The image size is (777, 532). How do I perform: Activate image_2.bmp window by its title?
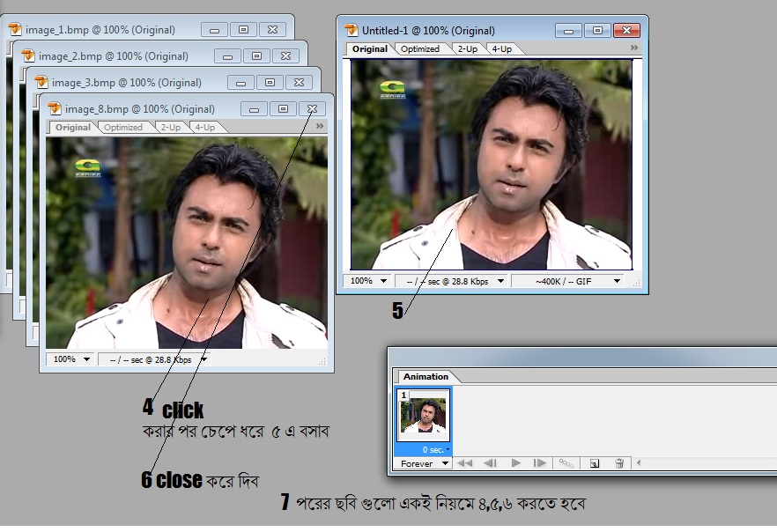tap(114, 56)
